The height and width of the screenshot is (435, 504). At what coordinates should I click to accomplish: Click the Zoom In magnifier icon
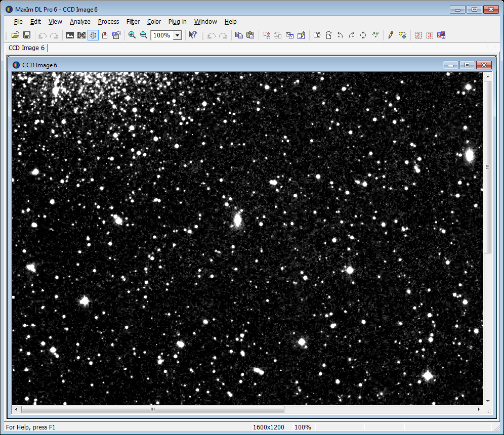coord(132,35)
